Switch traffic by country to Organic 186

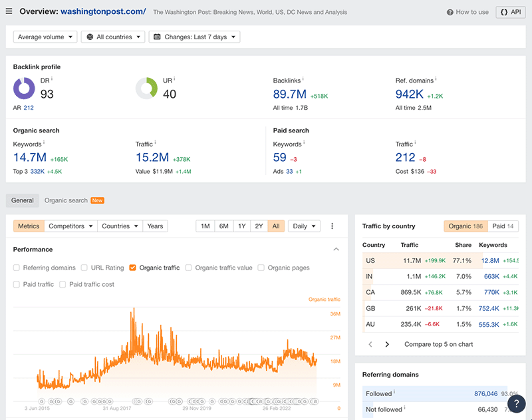coord(465,226)
